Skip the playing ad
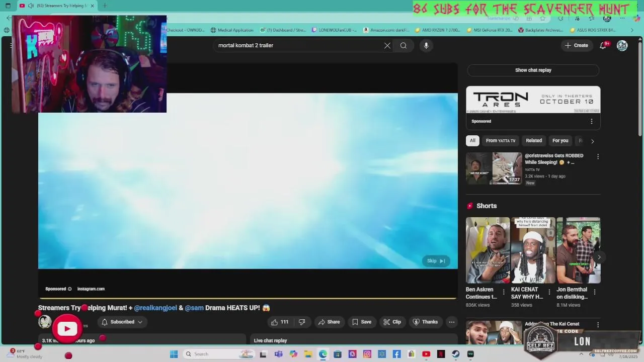This screenshot has height=362, width=644. [x=436, y=261]
